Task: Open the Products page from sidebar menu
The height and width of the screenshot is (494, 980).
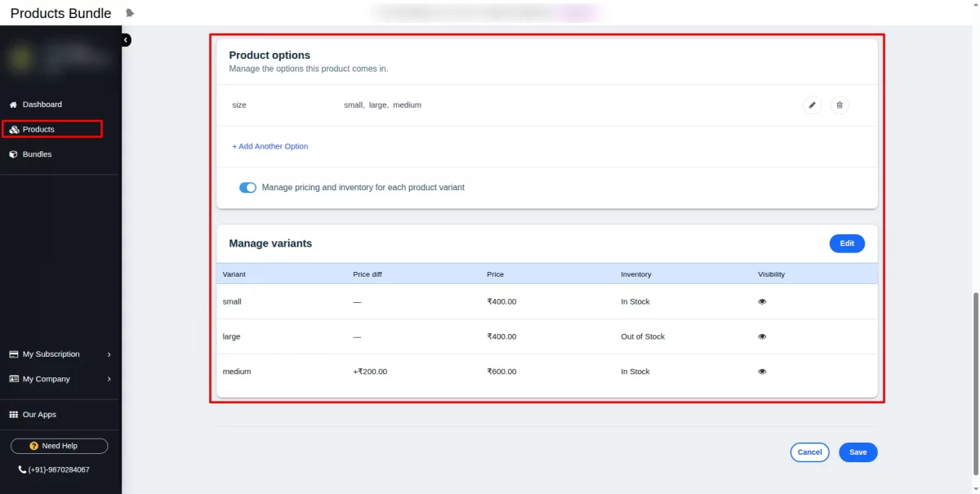Action: click(38, 129)
